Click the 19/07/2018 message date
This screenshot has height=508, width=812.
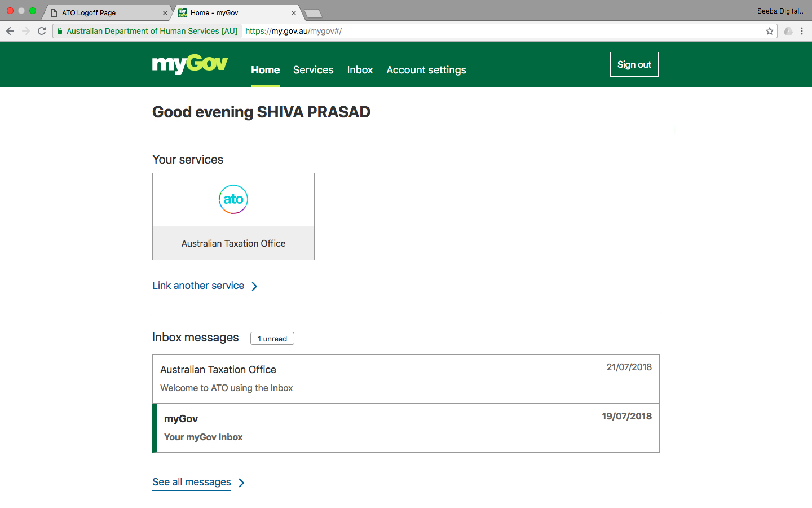[627, 416]
